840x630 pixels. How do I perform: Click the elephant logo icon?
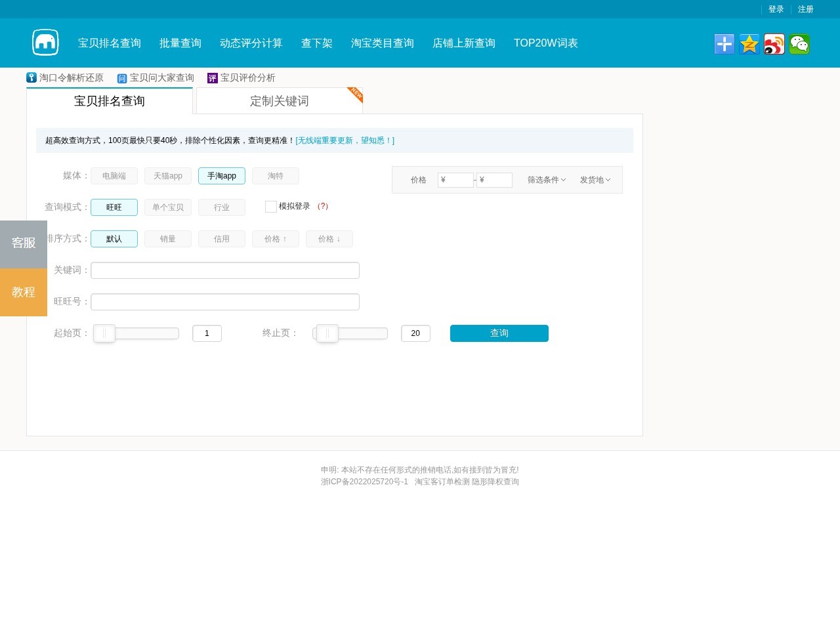45,43
